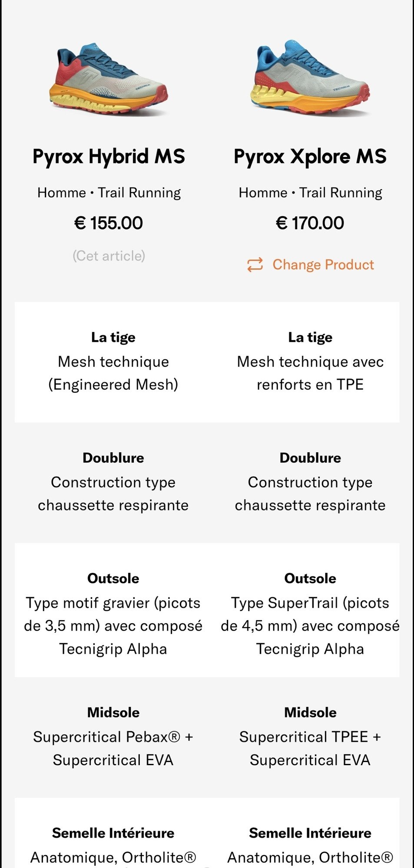
Task: Tap the Midsole heading in the Xplore column
Action: (x=310, y=713)
